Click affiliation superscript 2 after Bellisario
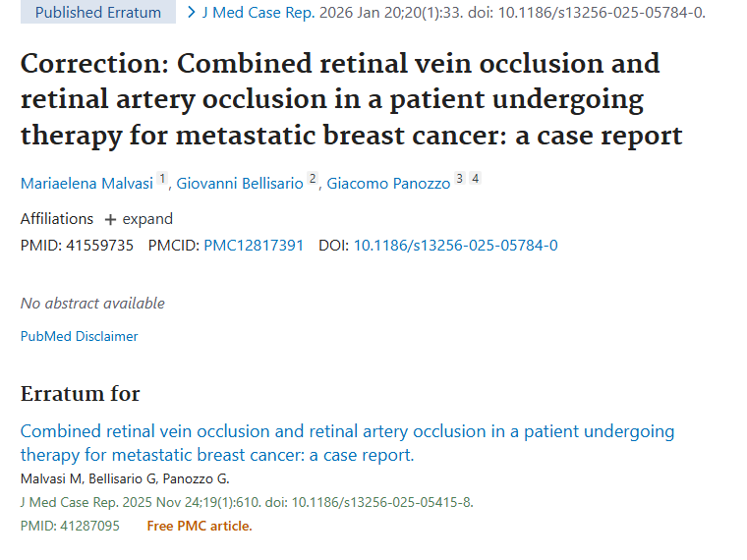The image size is (747, 560). pyautogui.click(x=313, y=179)
